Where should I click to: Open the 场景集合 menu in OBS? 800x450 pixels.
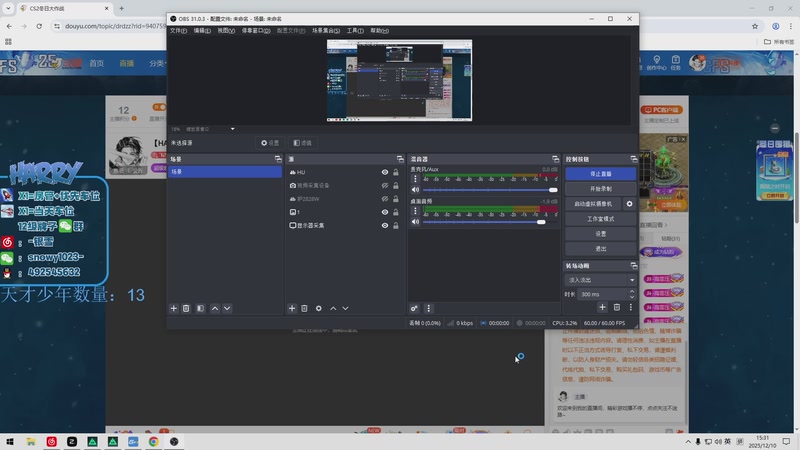[x=326, y=31]
